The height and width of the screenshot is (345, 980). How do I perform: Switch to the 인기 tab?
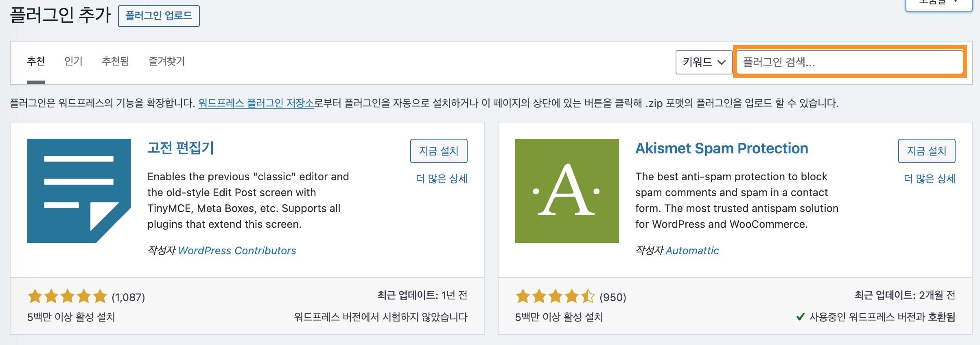click(x=73, y=61)
